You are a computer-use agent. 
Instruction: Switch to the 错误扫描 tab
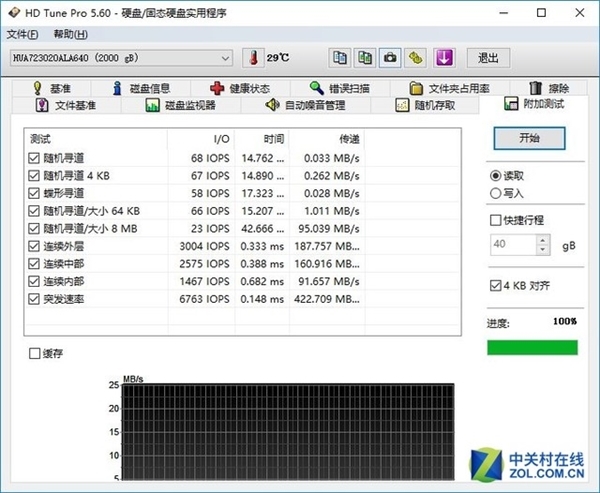pyautogui.click(x=340, y=88)
